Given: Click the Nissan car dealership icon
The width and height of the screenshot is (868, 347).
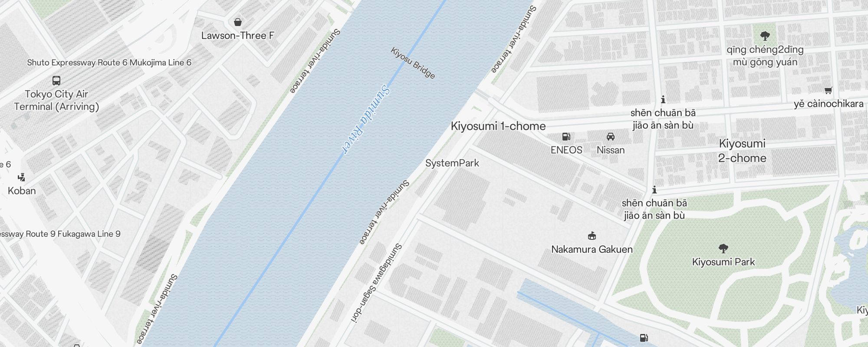Looking at the screenshot, I should (611, 137).
